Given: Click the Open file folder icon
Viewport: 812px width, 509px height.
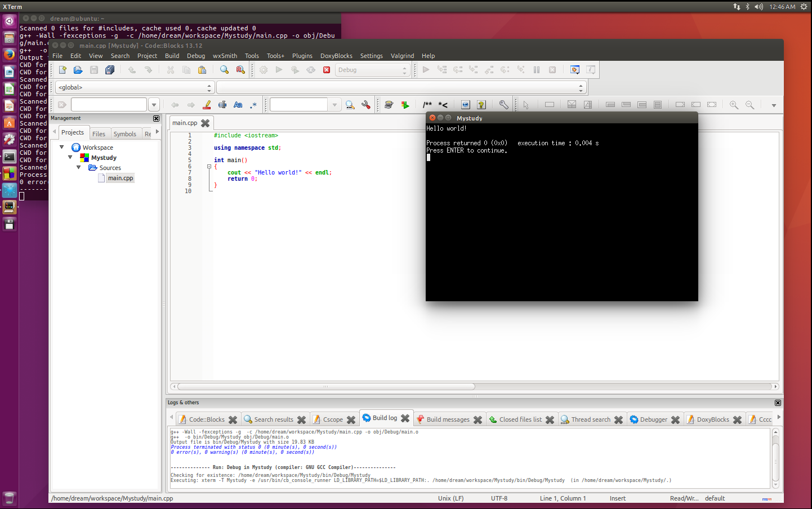Looking at the screenshot, I should (x=78, y=70).
